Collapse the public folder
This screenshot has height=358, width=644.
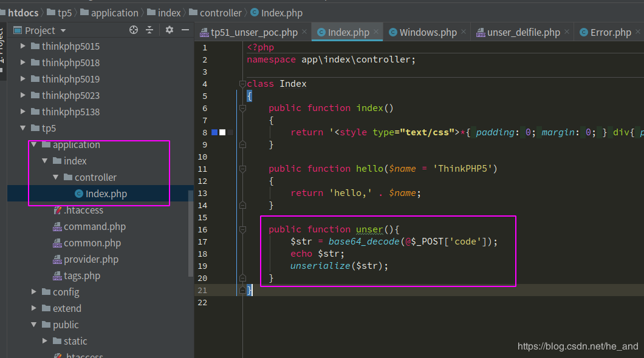33,325
